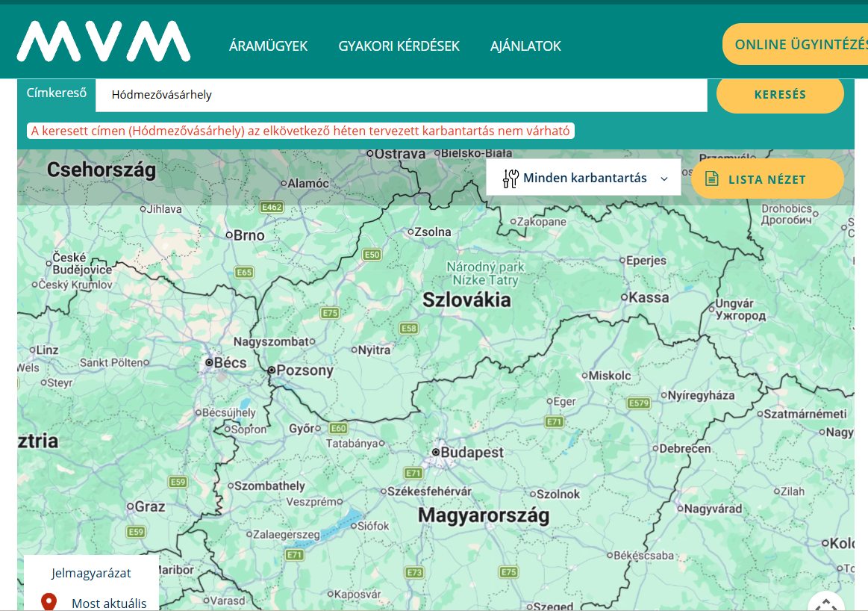Click the Magyarország country label

tap(484, 515)
